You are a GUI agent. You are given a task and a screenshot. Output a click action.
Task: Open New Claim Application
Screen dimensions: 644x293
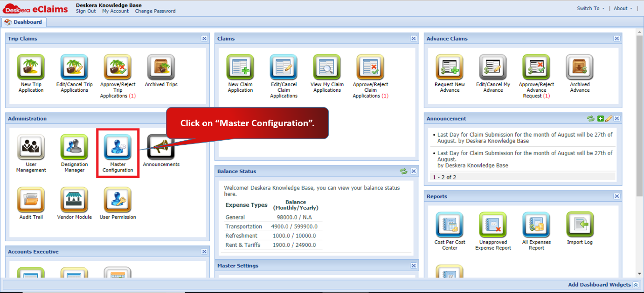[x=240, y=67]
